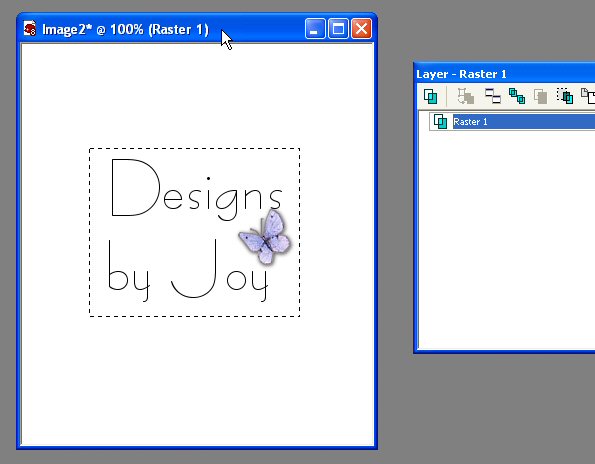The image size is (595, 464).
Task: Click the word "by" on the canvas
Action: pyautogui.click(x=129, y=270)
